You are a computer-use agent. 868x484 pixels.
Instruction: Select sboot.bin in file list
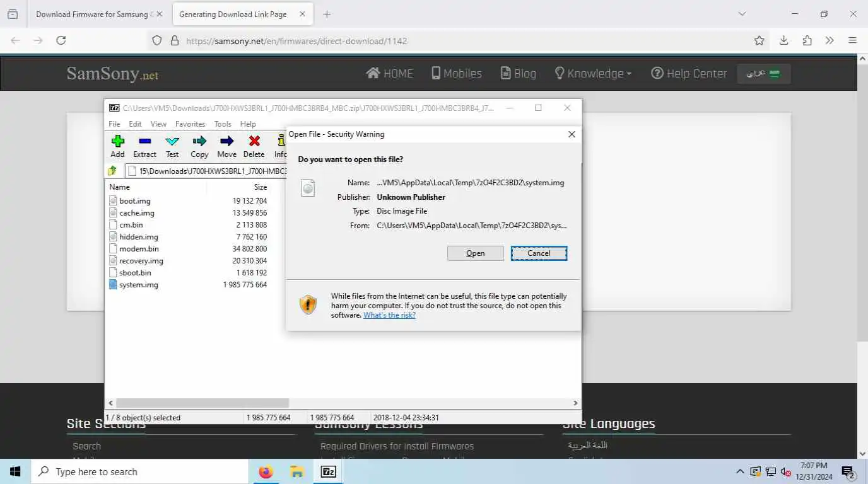tap(135, 272)
